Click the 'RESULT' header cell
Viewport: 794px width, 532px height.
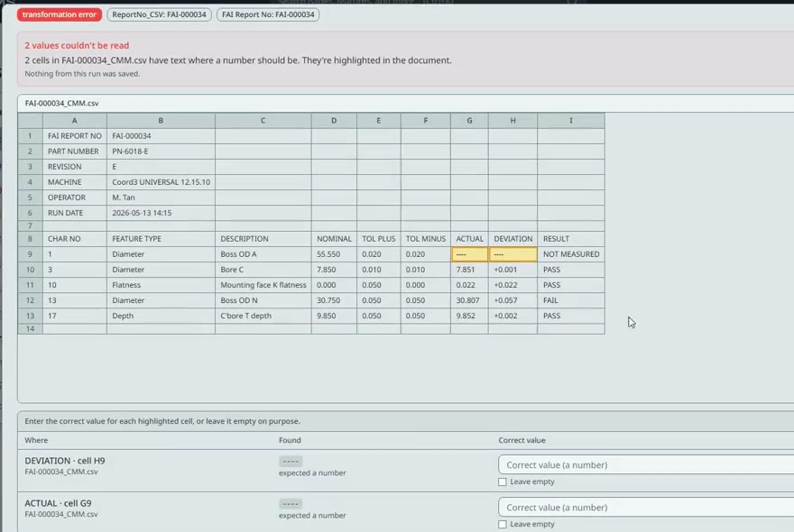570,239
